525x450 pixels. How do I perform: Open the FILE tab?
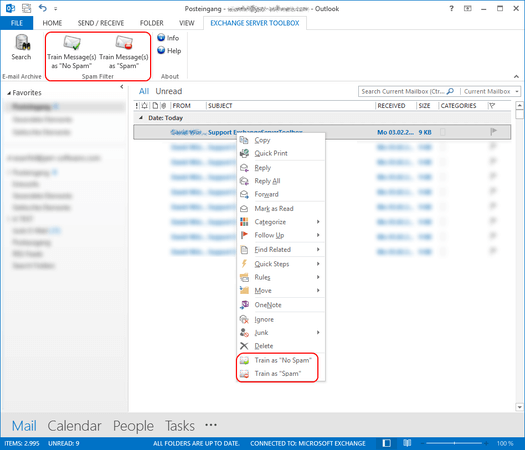(17, 23)
